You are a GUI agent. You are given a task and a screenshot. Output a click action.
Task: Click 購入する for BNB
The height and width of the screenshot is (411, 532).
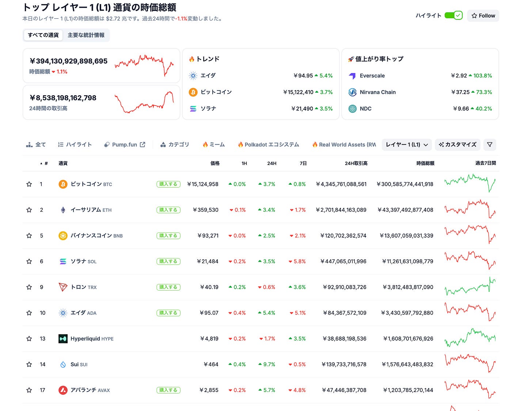point(168,236)
